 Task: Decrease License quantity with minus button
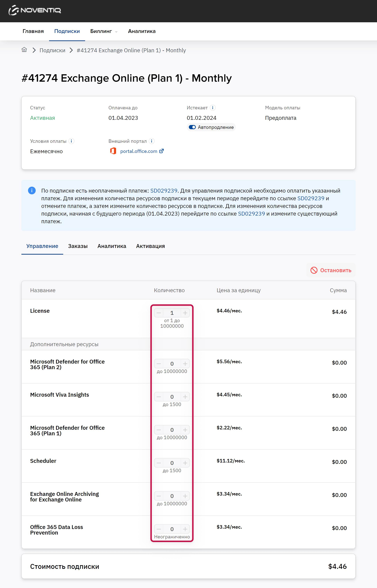click(159, 313)
